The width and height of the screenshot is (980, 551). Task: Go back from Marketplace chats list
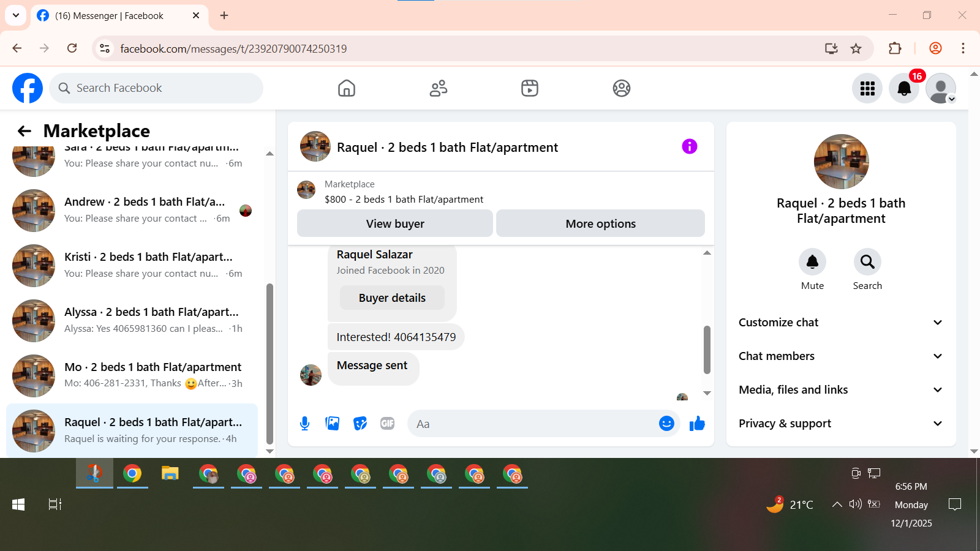point(24,131)
